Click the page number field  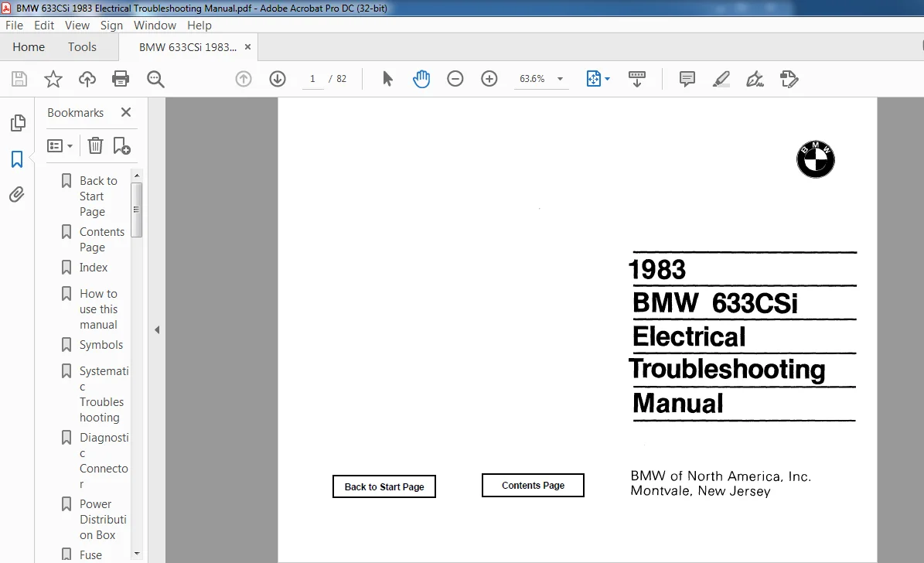click(x=312, y=79)
